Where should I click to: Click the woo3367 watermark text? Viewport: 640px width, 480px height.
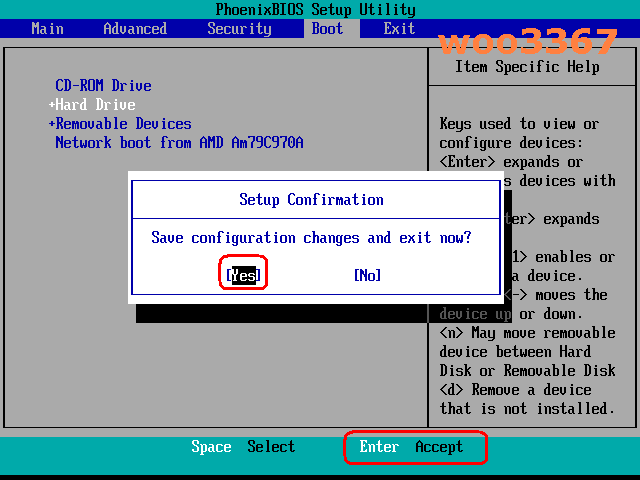coord(528,41)
